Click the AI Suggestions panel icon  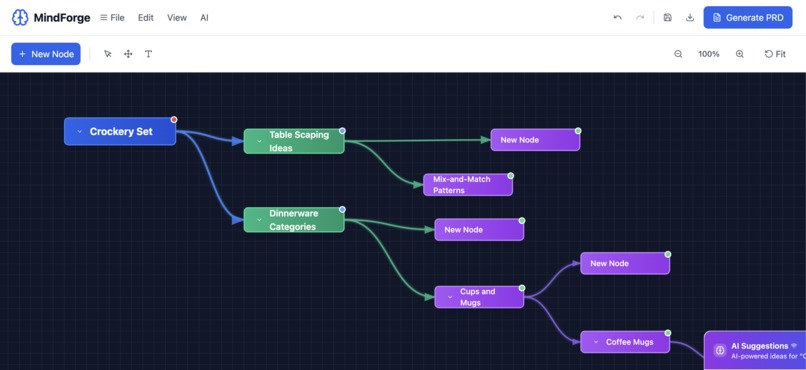[x=720, y=350]
